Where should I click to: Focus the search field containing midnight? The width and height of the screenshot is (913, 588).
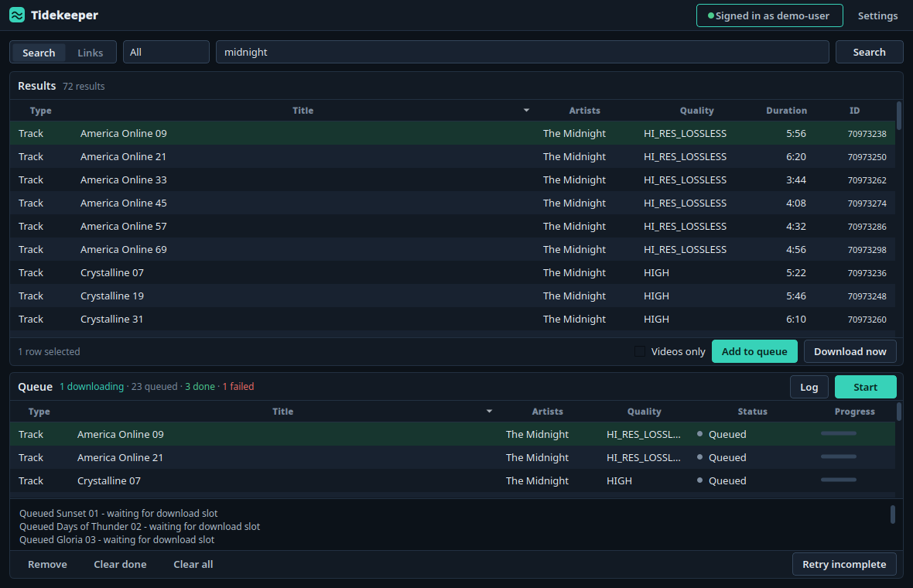[x=522, y=52]
